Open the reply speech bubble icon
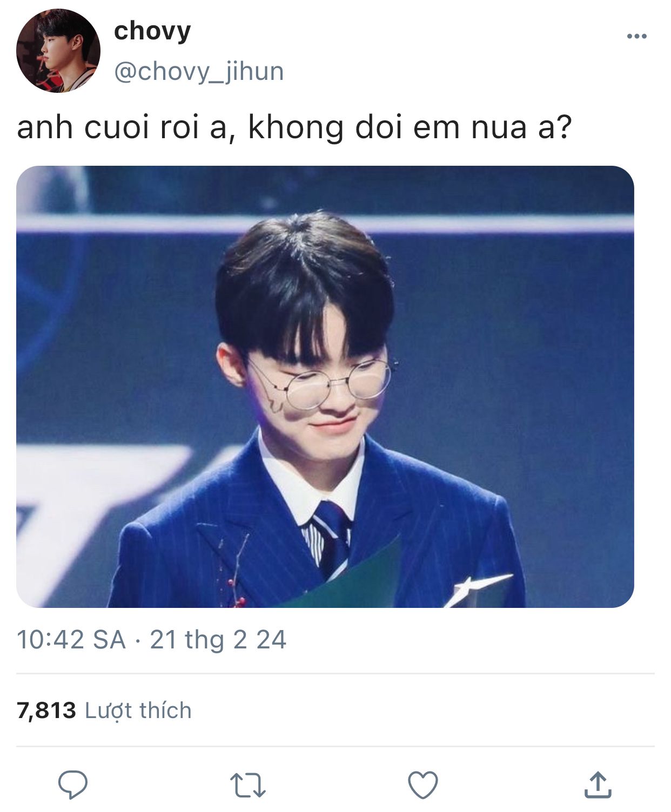The width and height of the screenshot is (671, 812). [x=73, y=784]
